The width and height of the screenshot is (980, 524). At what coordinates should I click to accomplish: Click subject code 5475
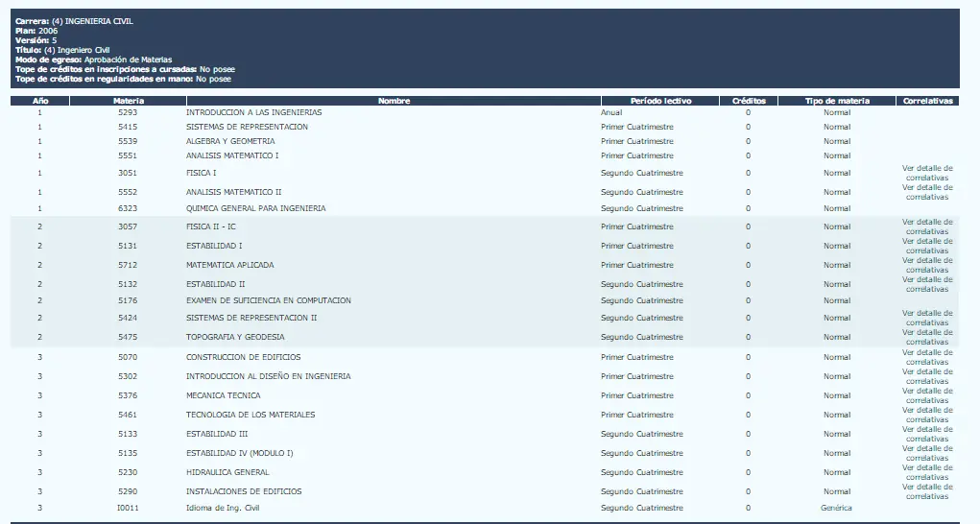[128, 337]
